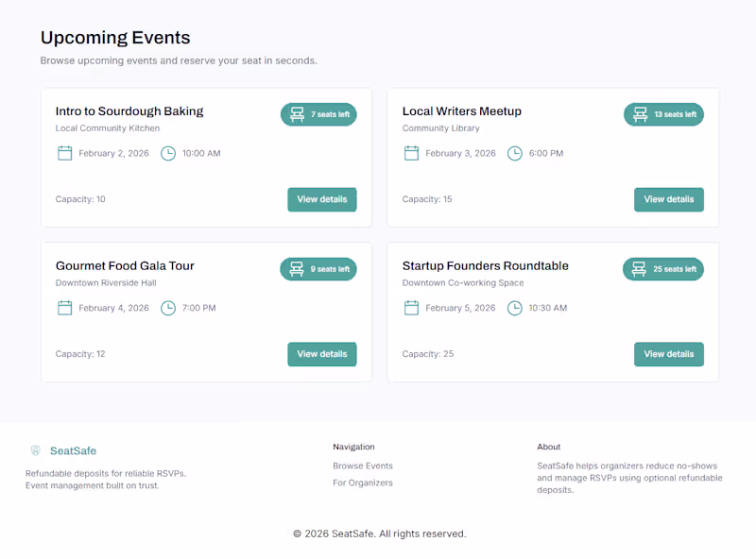Select the Intro to Sourdough Baking title
Viewport: 756px width, 559px height.
pyautogui.click(x=129, y=110)
